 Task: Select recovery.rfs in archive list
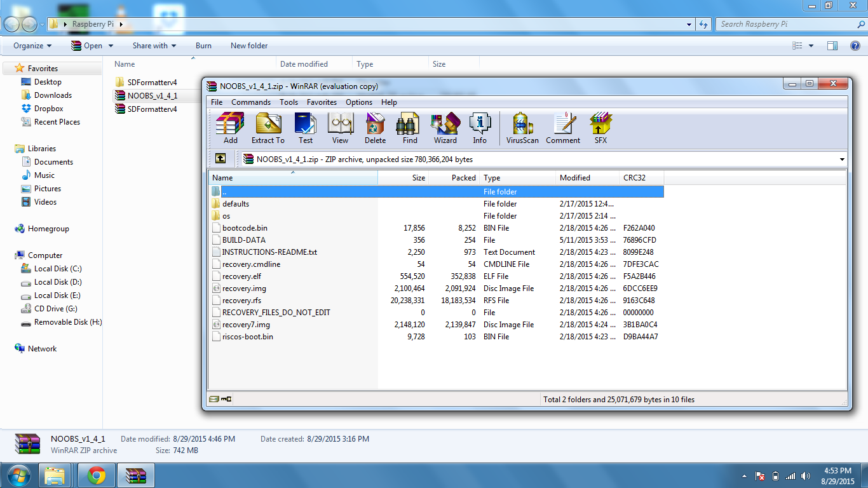point(241,301)
